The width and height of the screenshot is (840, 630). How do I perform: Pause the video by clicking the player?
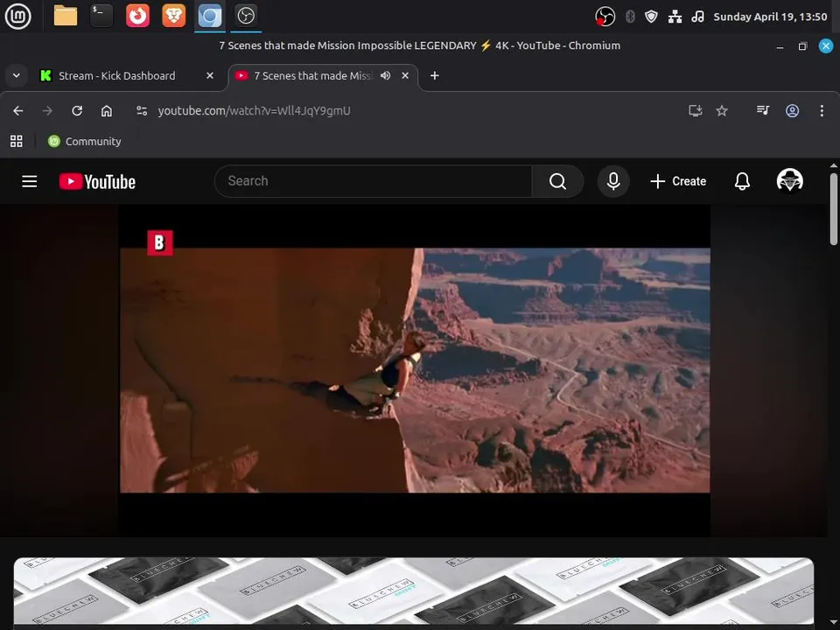click(415, 369)
